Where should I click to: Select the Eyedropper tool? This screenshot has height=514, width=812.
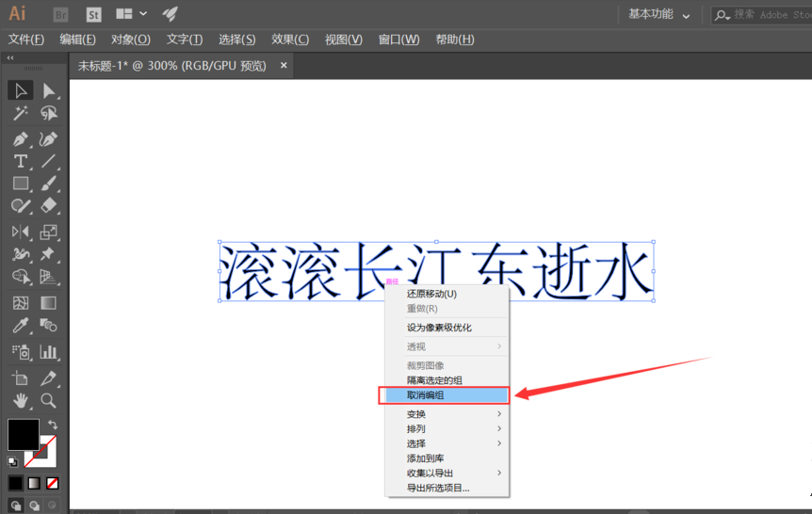pos(20,326)
